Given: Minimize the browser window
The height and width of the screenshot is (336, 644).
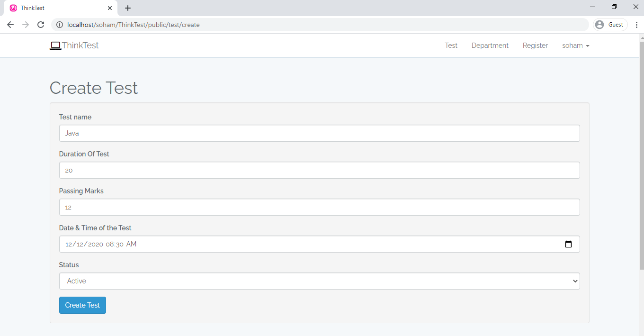Looking at the screenshot, I should tap(592, 7).
